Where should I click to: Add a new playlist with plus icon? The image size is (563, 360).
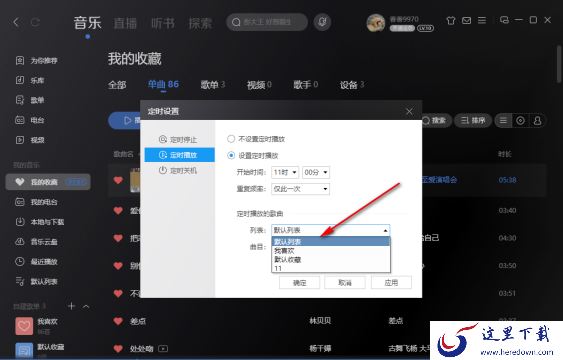[71, 306]
